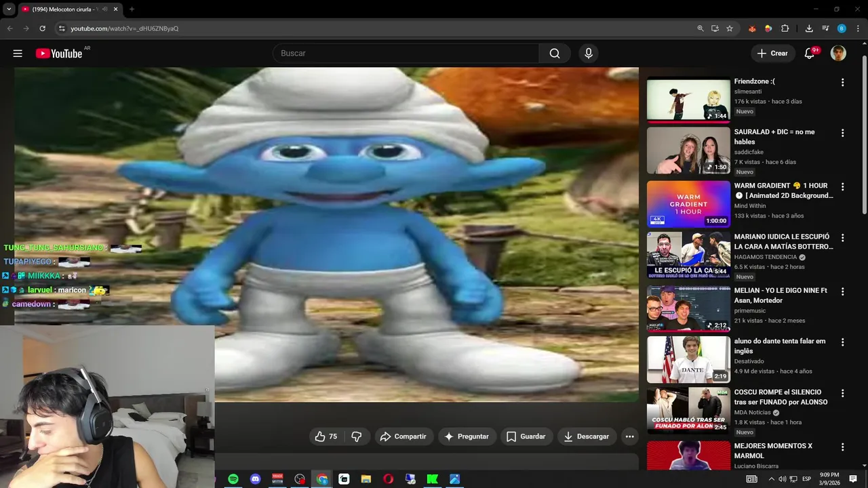Open Opera browser from the taskbar
Viewport: 868px width, 488px height.
388,479
